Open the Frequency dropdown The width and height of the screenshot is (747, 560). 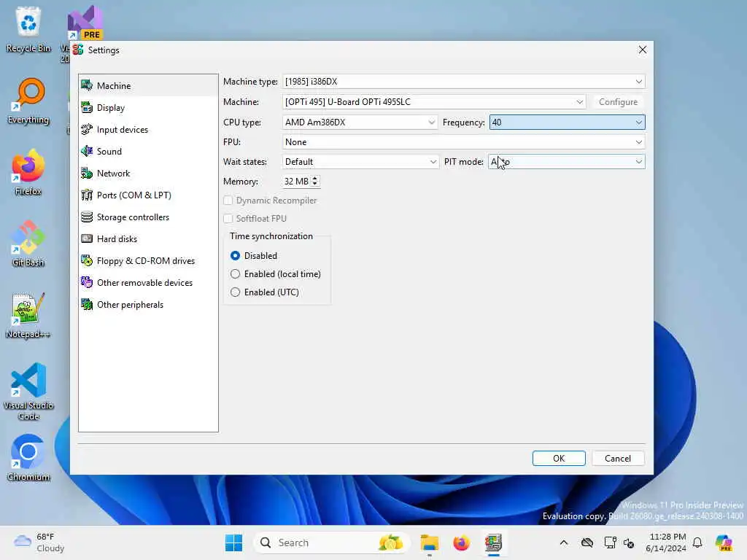pyautogui.click(x=567, y=122)
